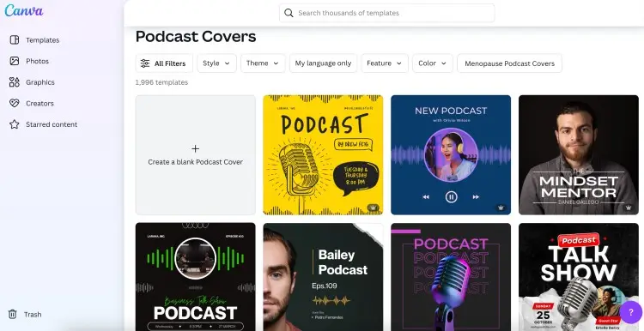This screenshot has height=331, width=644.
Task: Click the purple help question-mark button
Action: (631, 312)
